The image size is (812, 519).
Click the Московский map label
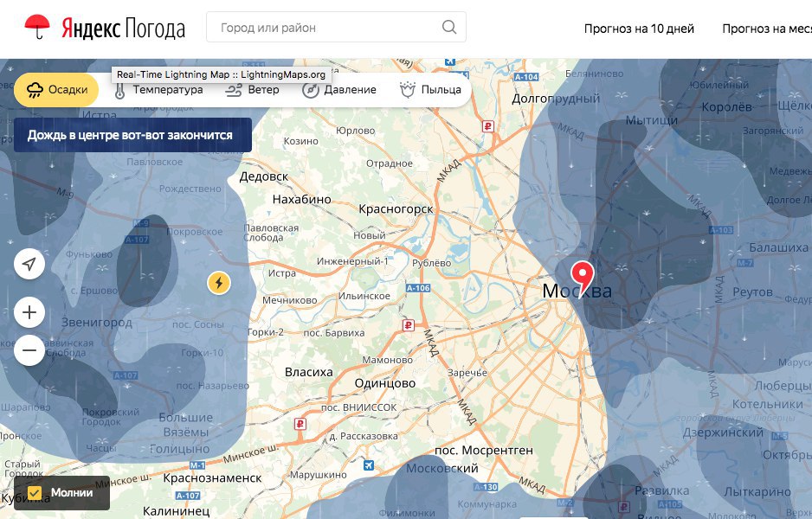(441, 469)
